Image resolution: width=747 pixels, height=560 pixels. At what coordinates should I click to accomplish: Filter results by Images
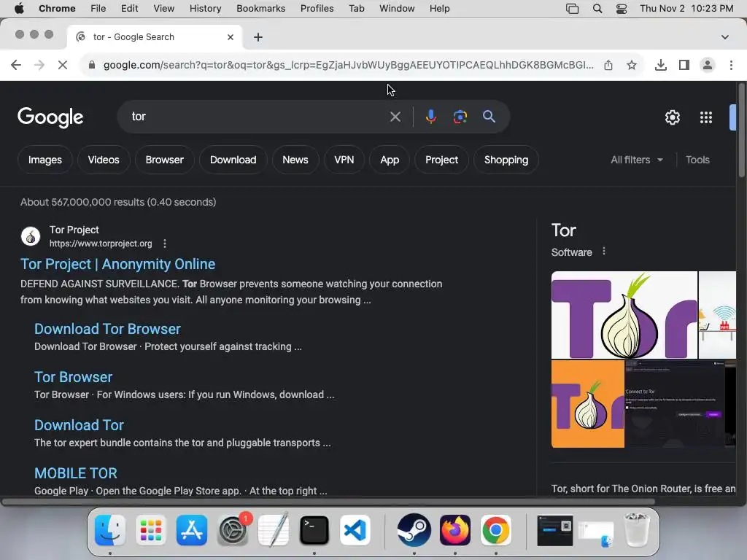(x=44, y=160)
